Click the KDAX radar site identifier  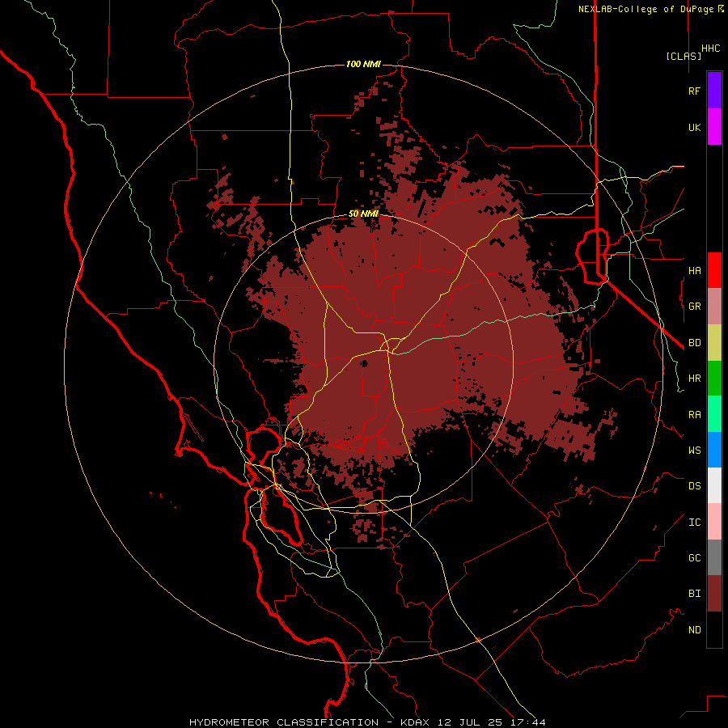(x=415, y=722)
